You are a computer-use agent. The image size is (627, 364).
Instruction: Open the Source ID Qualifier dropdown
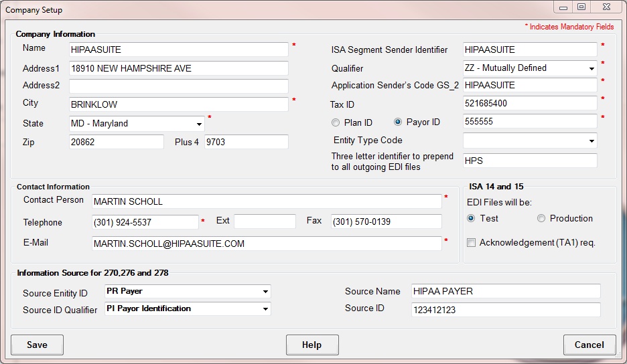265,309
